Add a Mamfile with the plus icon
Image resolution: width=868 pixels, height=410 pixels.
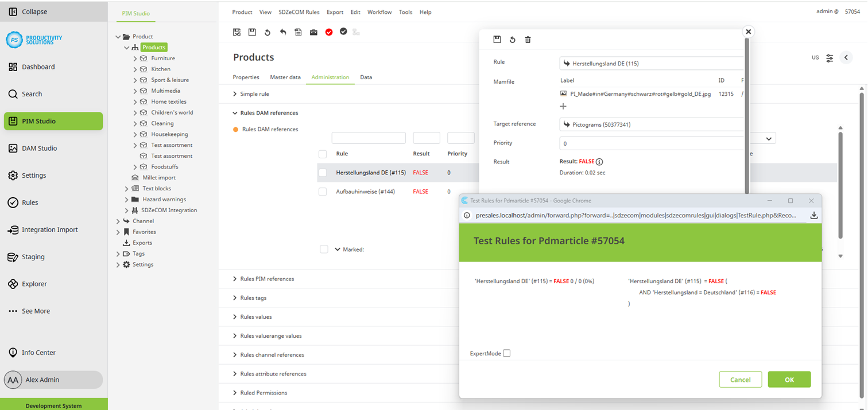tap(563, 106)
